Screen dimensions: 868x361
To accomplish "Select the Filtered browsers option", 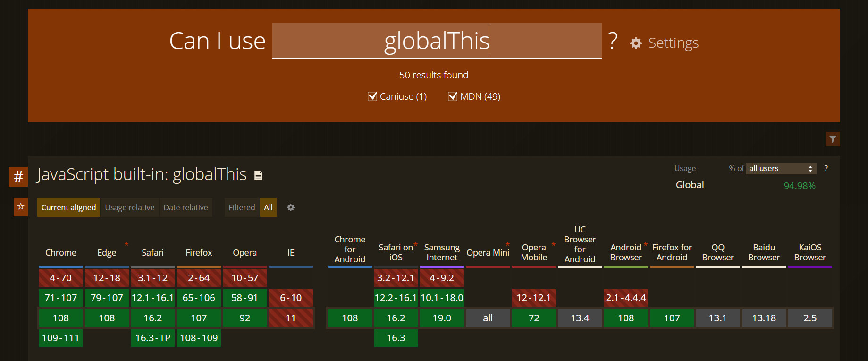I will point(242,207).
